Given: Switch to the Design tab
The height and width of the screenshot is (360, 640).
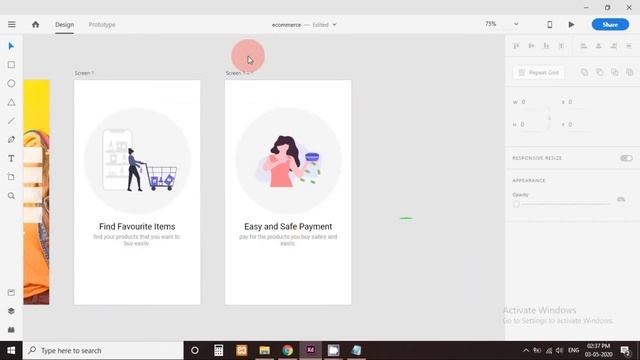Looking at the screenshot, I should coord(64,24).
